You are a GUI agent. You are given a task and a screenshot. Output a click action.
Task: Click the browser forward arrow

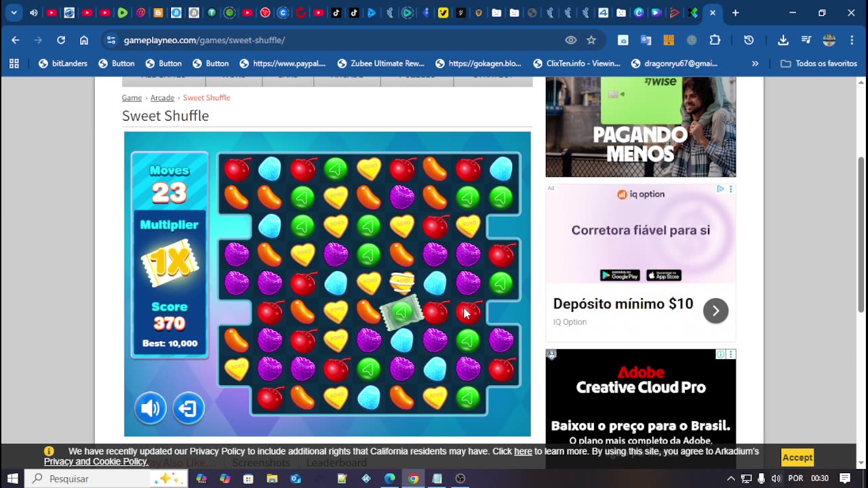point(38,40)
